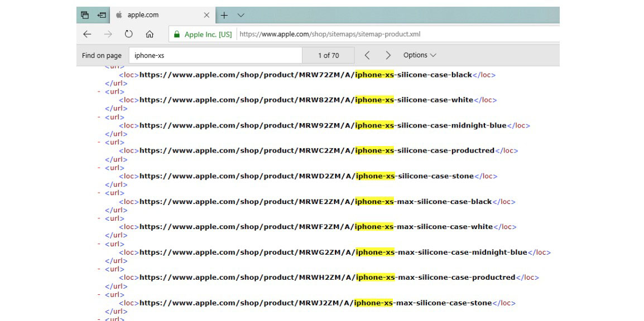The height and width of the screenshot is (321, 644).
Task: Refresh the page
Action: point(129,34)
